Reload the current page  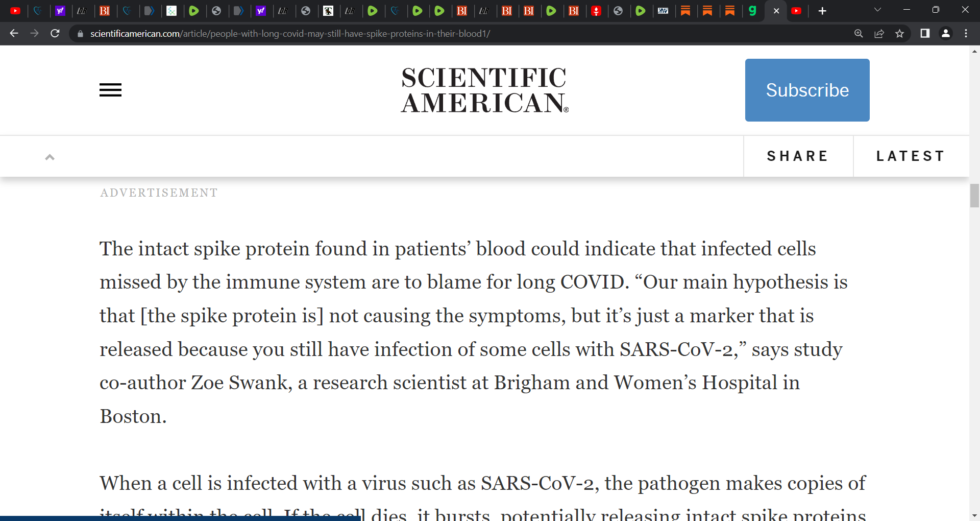tap(55, 33)
